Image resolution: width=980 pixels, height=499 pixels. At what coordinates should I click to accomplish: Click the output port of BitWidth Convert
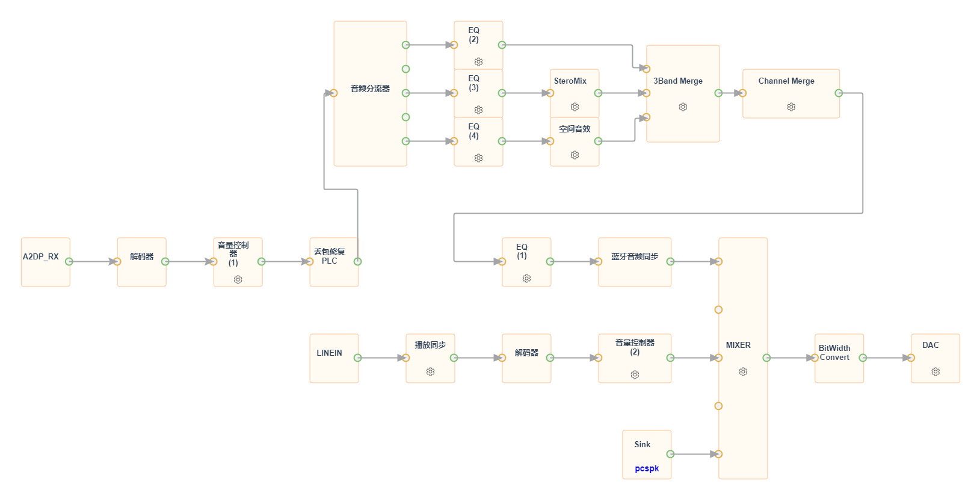pos(863,358)
